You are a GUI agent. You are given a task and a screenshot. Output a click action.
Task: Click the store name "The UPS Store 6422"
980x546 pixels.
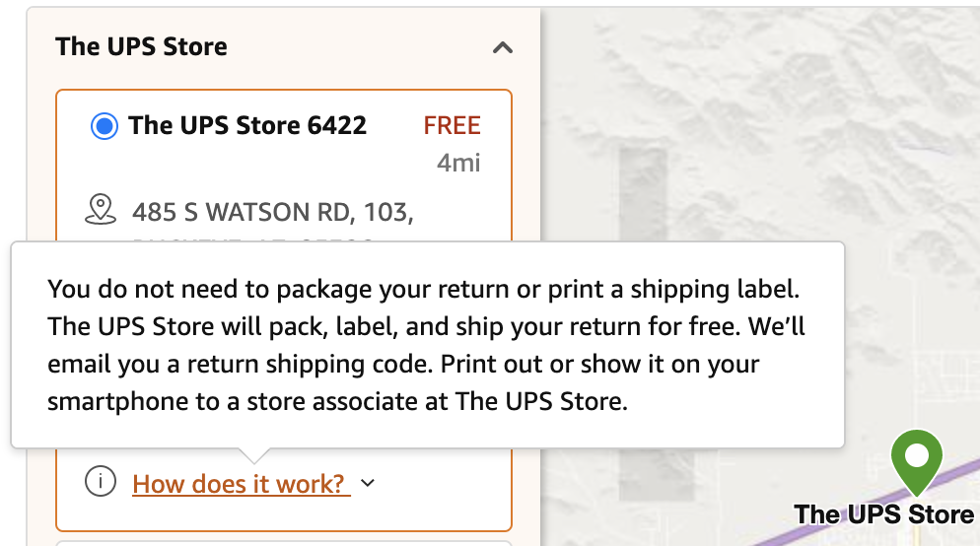[x=247, y=126]
